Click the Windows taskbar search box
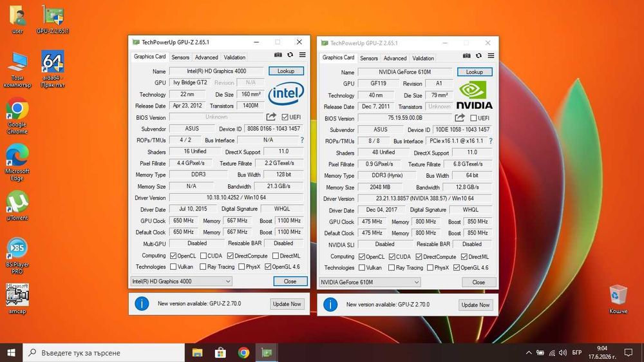The width and height of the screenshot is (644, 362). tap(104, 352)
